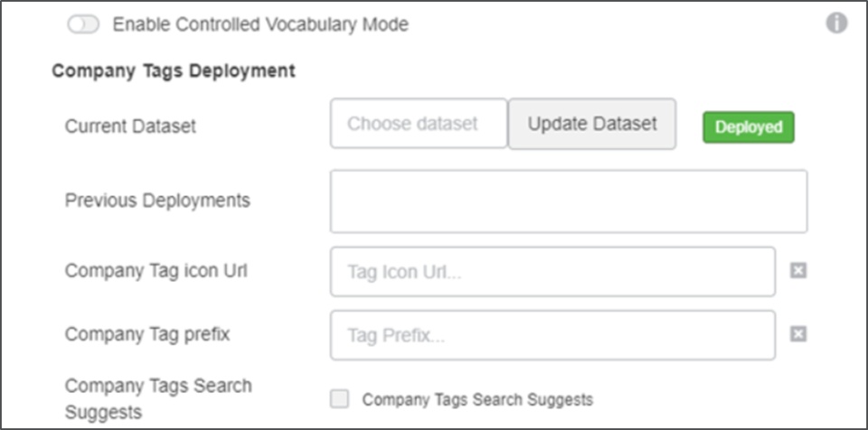This screenshot has width=868, height=430.
Task: Click the Enable Controlled Vocabulary Mode label text
Action: click(260, 25)
